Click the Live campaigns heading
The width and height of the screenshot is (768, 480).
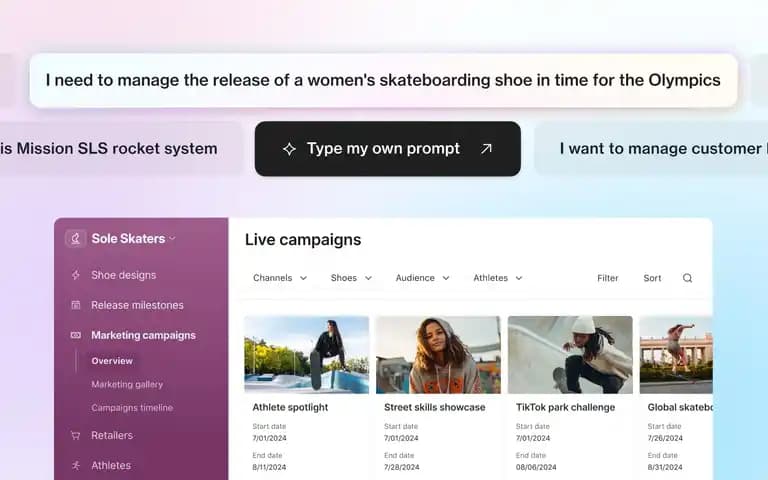tap(303, 240)
